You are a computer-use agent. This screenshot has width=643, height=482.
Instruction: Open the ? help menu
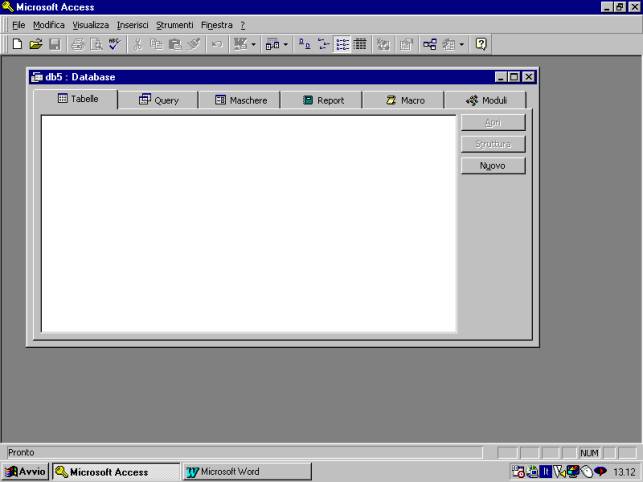242,25
